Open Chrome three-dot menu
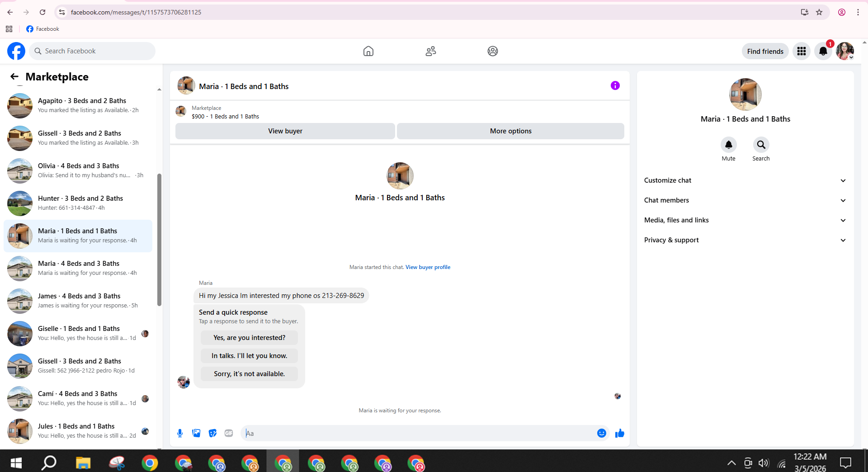This screenshot has height=472, width=868. pos(858,12)
